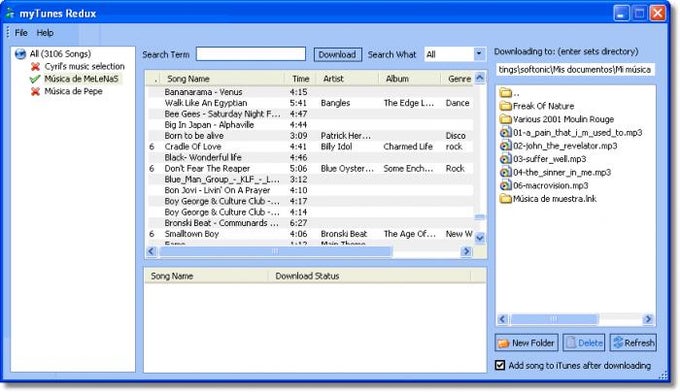Click the Refresh button
The height and width of the screenshot is (392, 680).
[633, 343]
